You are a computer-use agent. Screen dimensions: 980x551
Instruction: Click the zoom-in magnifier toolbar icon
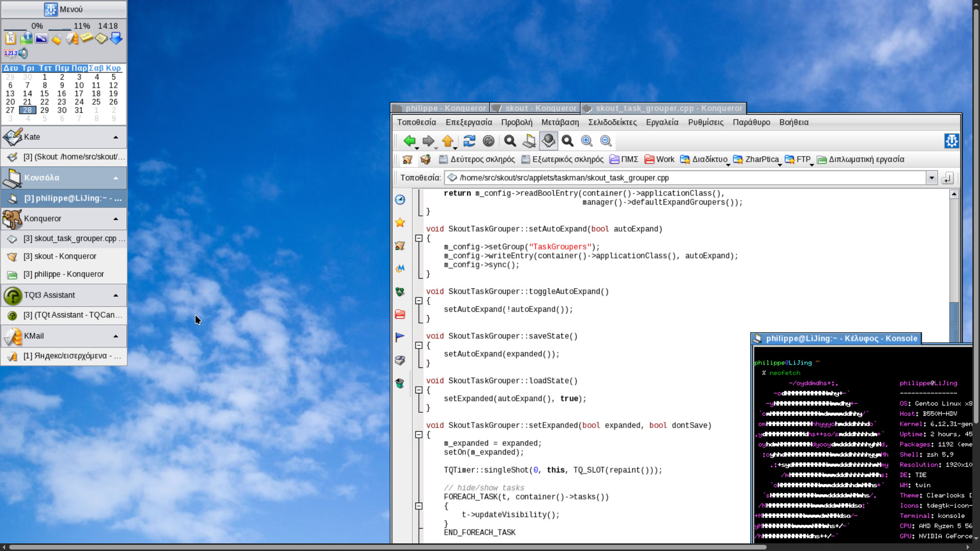(x=586, y=141)
